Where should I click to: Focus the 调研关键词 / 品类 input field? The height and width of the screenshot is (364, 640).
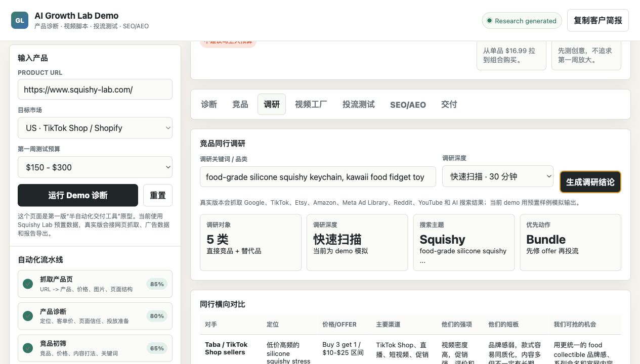[318, 177]
